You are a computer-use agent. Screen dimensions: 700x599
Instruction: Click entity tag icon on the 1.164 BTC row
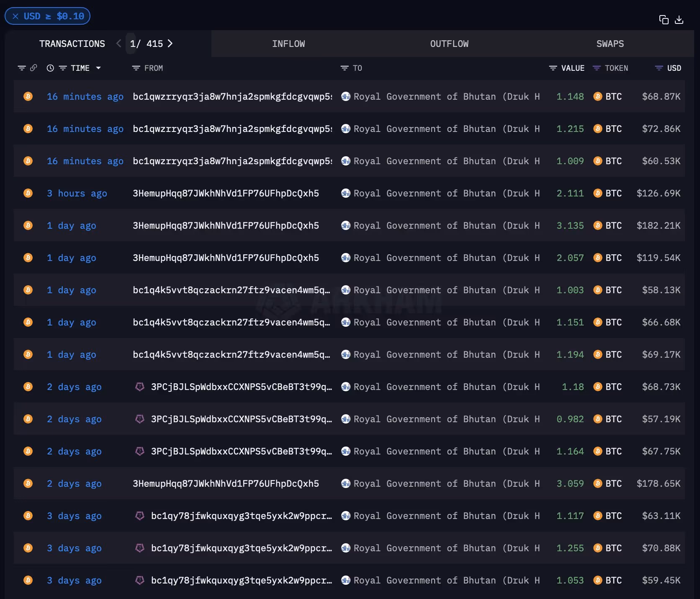tap(140, 451)
